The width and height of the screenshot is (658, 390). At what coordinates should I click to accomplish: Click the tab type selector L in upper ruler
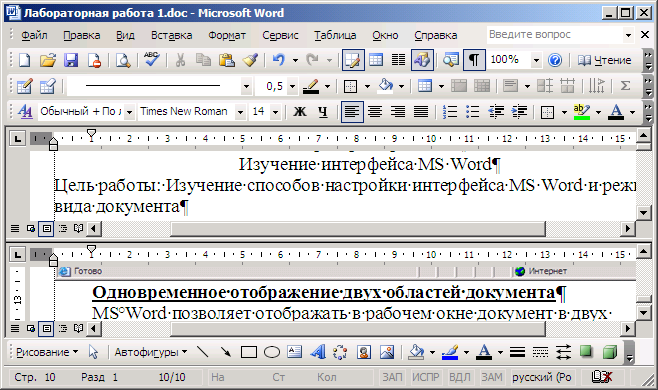(17, 139)
